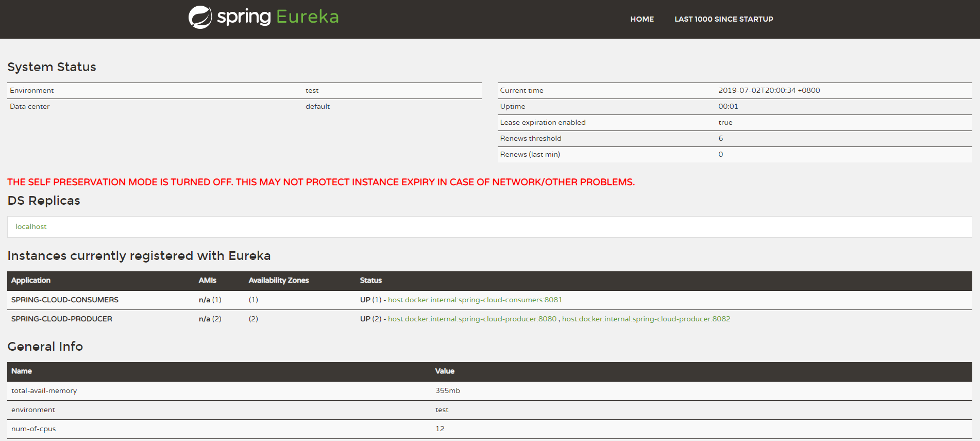Select the num-of-cpus row name
The image size is (980, 441).
pyautogui.click(x=33, y=429)
